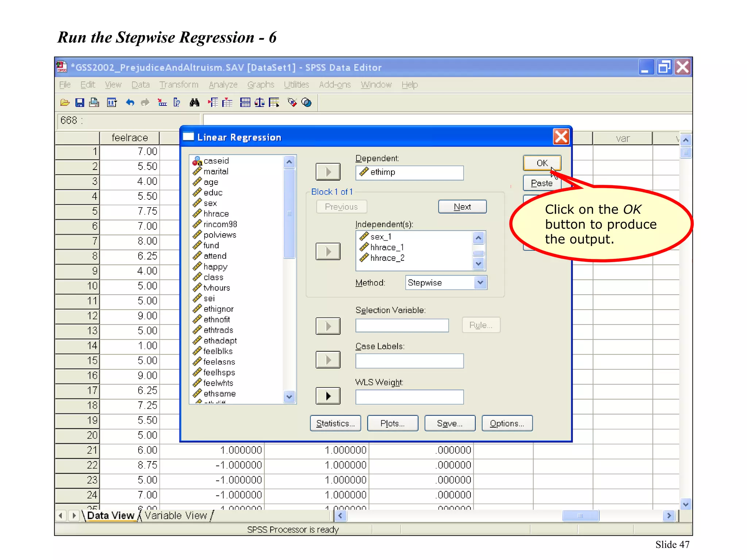The width and height of the screenshot is (747, 560).
Task: Click the Variables info icon
Action: coord(177,103)
